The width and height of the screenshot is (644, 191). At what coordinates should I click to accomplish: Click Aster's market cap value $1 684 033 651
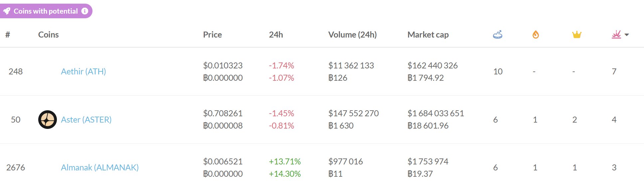[435, 113]
